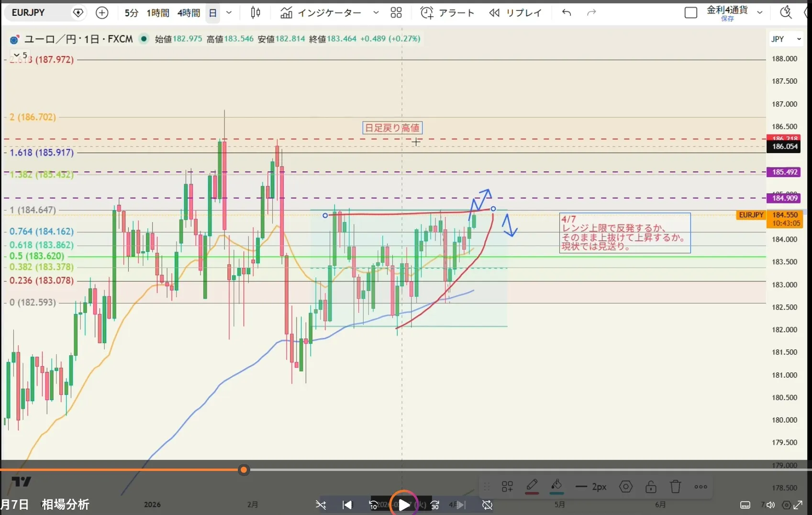Click the drawing template grid icon

coord(507,487)
